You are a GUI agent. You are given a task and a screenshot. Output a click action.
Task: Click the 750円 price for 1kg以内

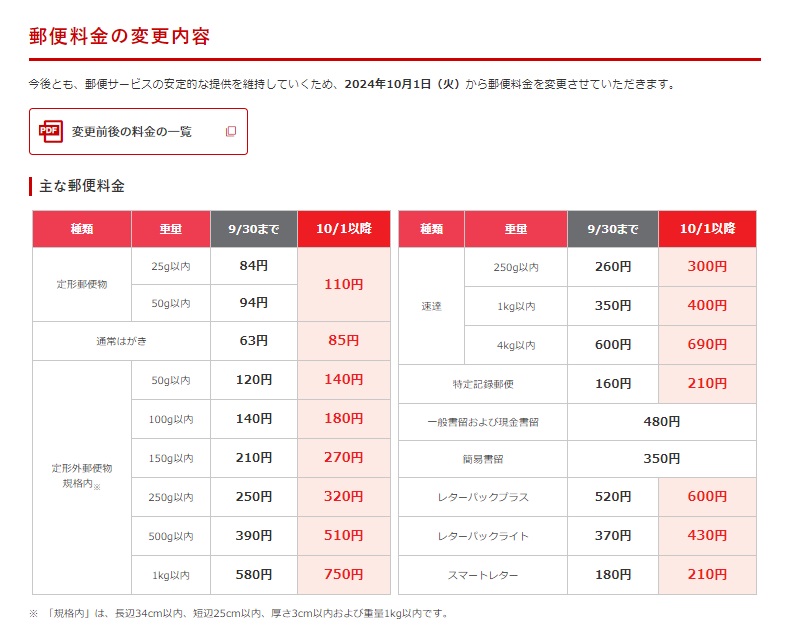(x=343, y=575)
